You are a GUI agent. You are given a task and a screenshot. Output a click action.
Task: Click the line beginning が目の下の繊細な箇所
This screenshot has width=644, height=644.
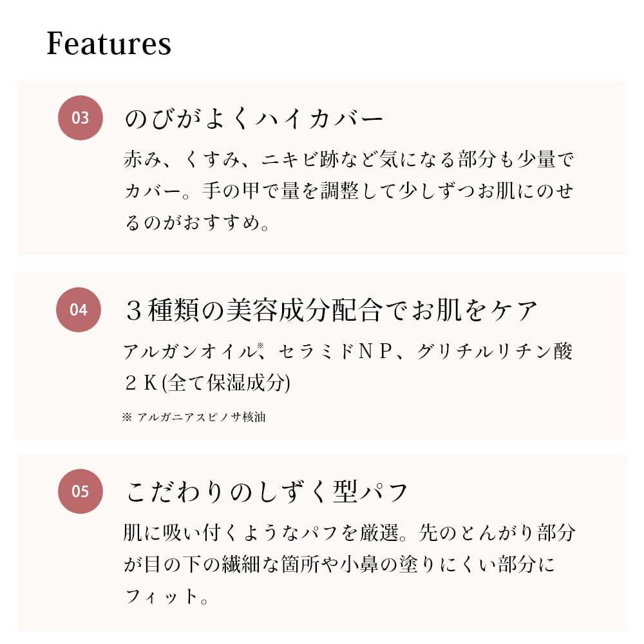[x=339, y=565]
